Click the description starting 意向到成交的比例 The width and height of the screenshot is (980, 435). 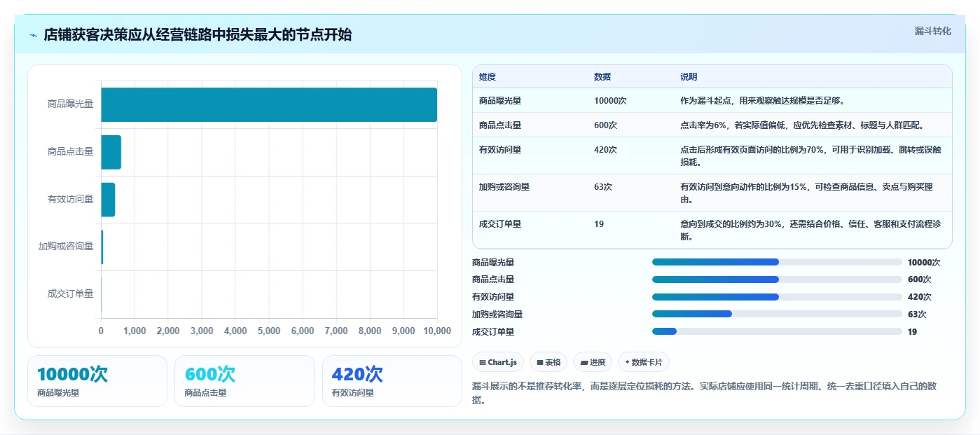[x=811, y=230]
